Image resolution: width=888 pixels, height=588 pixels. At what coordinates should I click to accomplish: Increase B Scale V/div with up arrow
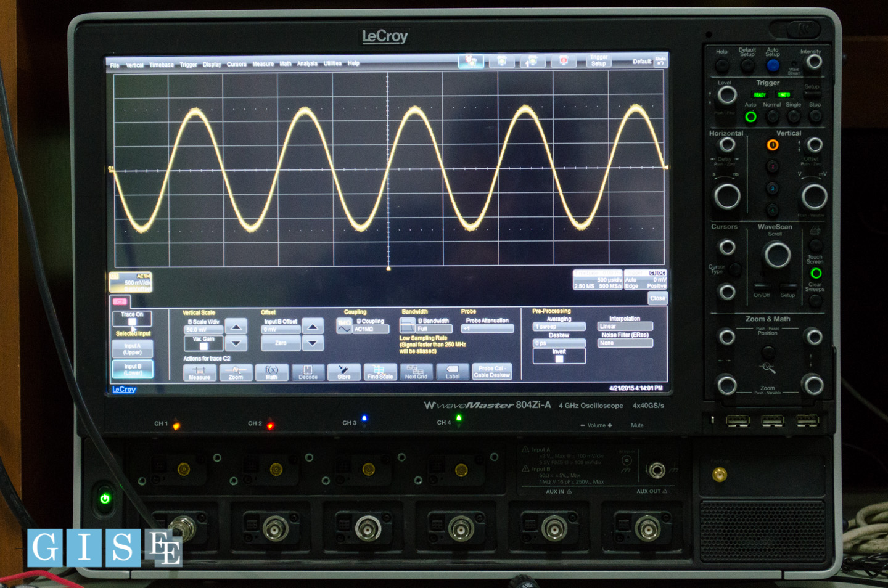click(x=236, y=326)
